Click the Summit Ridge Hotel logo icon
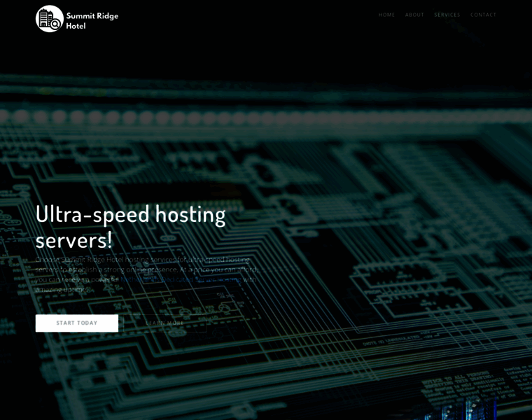 [50, 19]
